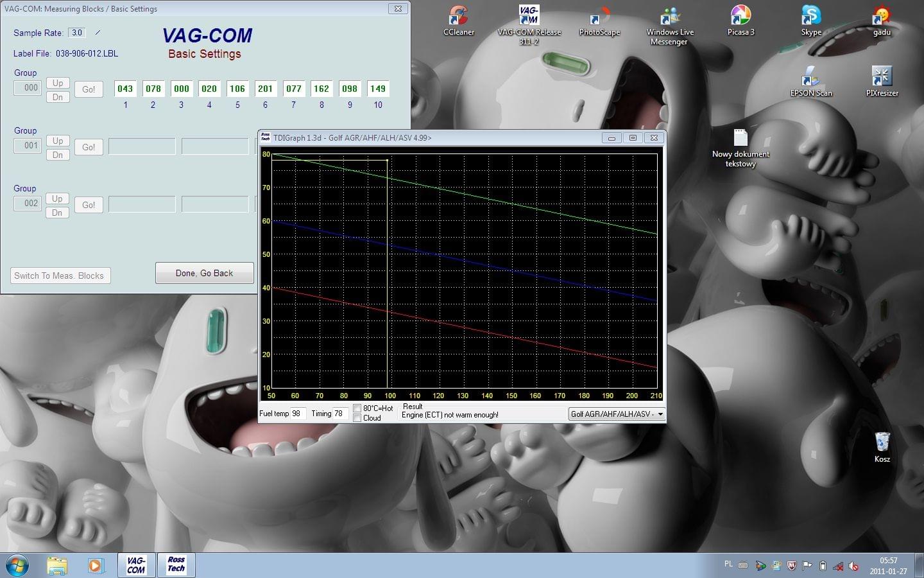Click the Group 001 number field
The width and height of the screenshot is (924, 578).
coord(28,146)
